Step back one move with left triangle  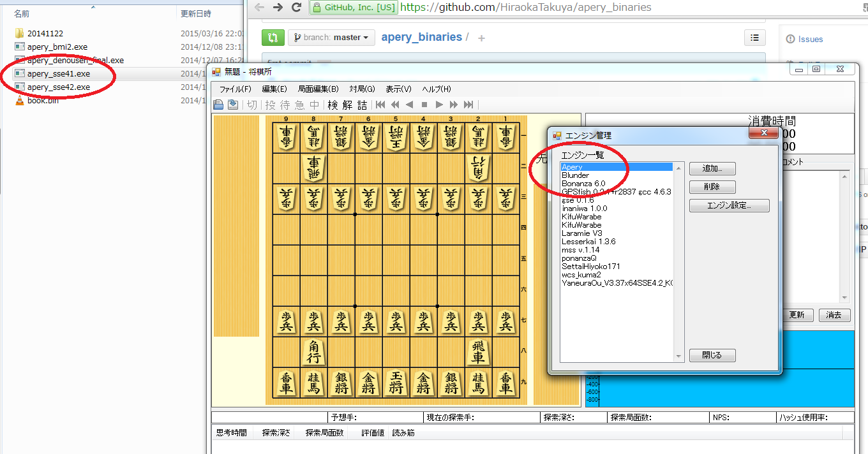pos(410,105)
